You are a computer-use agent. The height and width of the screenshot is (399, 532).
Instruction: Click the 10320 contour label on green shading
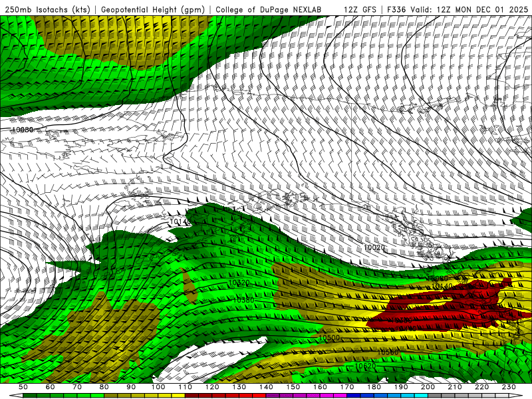239,283
